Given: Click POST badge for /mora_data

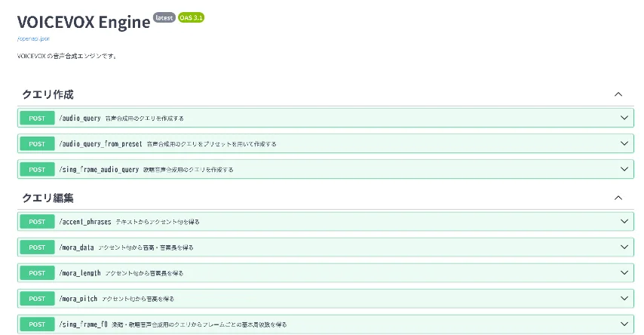Looking at the screenshot, I should (37, 247).
